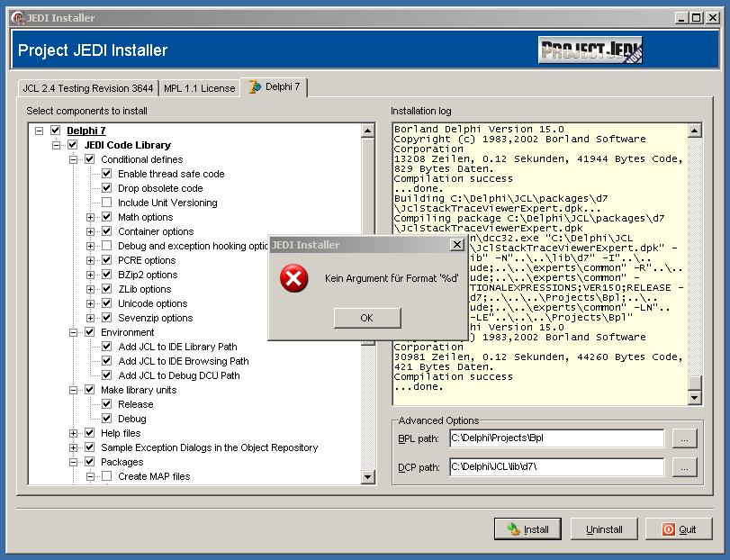Click the Project JEDI logo image
This screenshot has height=560, width=730.
[x=591, y=50]
